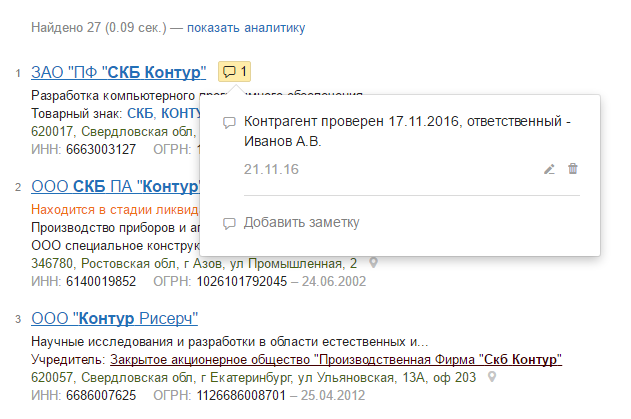Click the bubble icon beside Добавить заметку
The image size is (631, 419).
[x=229, y=223]
